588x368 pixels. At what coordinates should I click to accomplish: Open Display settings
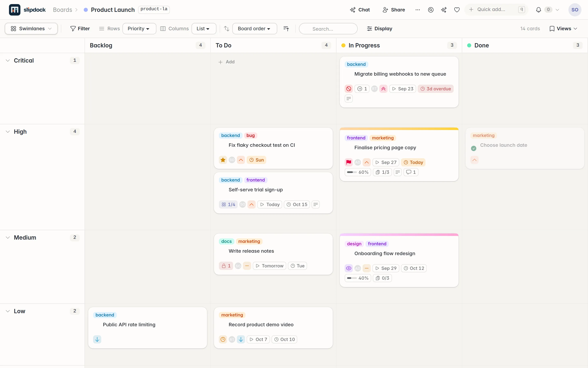(379, 29)
